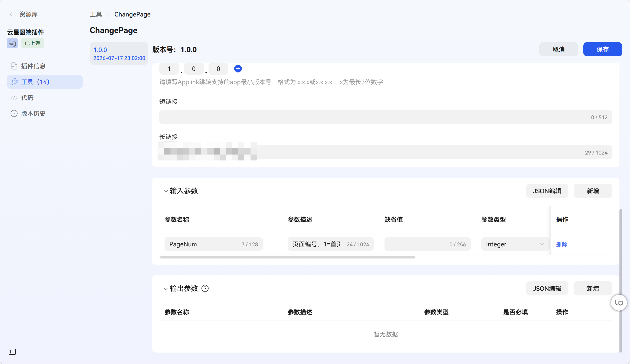Click the 已上架 status badge
This screenshot has width=630, height=364.
point(33,43)
